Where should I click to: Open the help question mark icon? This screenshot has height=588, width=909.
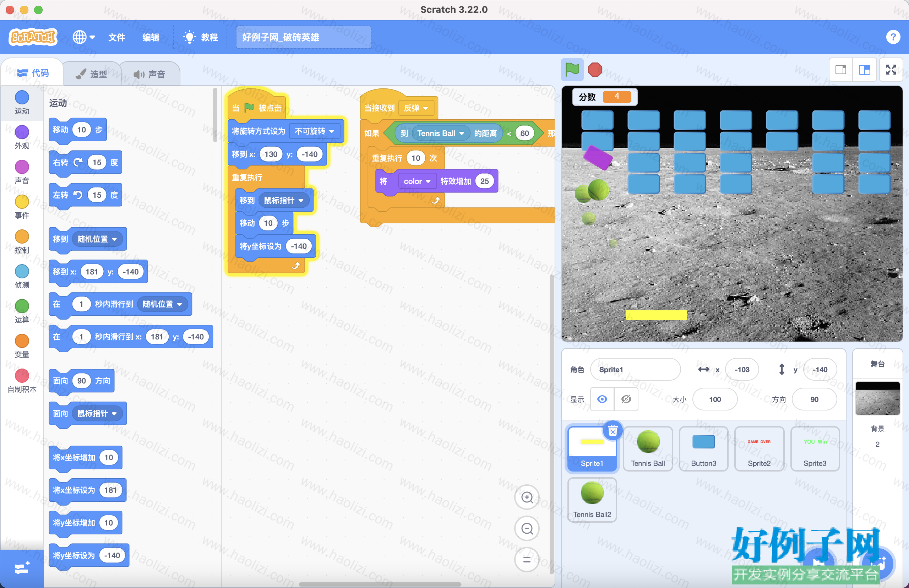click(x=893, y=37)
